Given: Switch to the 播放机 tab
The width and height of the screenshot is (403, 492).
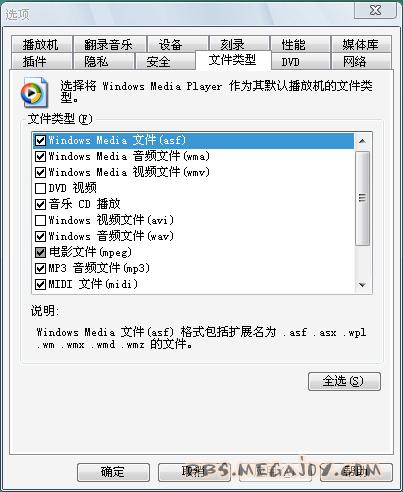Looking at the screenshot, I should click(x=41, y=44).
